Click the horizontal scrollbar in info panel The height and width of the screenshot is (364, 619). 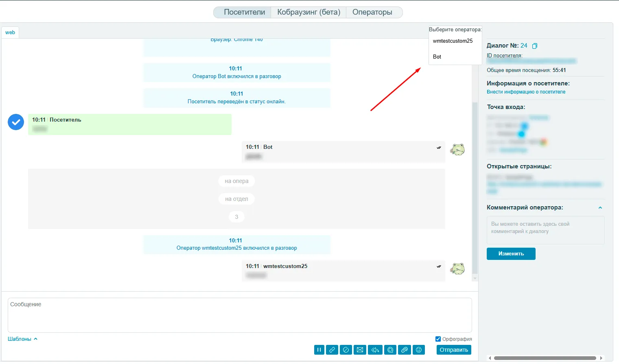(x=545, y=358)
